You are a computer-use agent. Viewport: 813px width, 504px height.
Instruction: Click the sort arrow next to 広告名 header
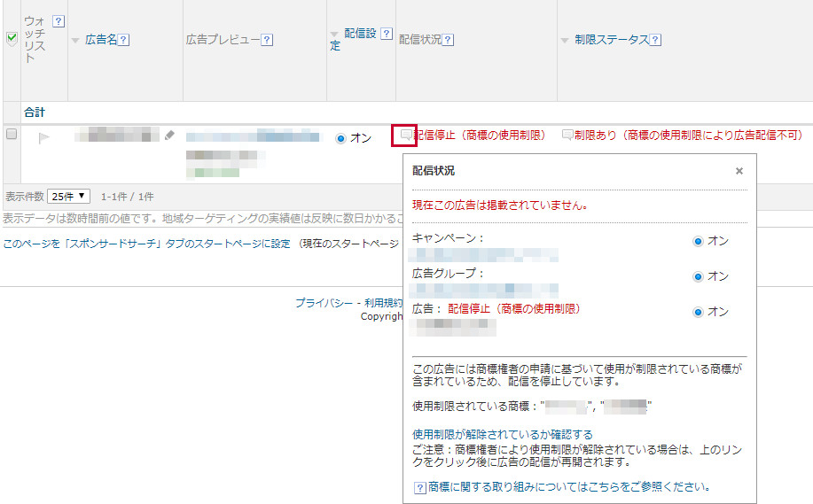[75, 41]
